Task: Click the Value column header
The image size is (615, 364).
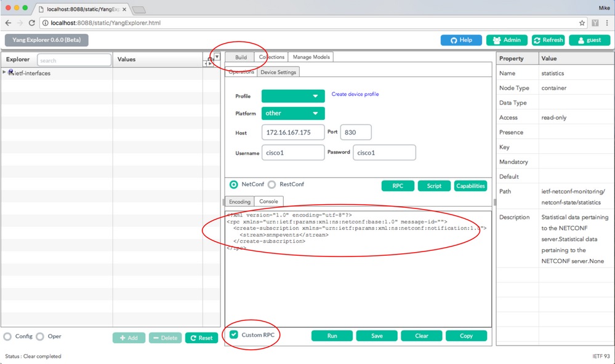Action: pos(576,58)
